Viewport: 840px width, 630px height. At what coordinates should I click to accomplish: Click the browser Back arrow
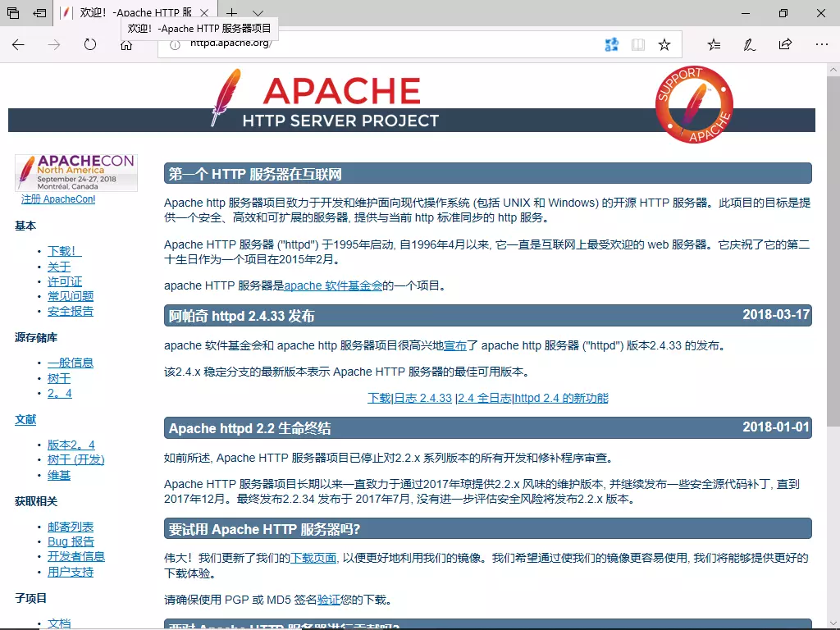click(18, 44)
